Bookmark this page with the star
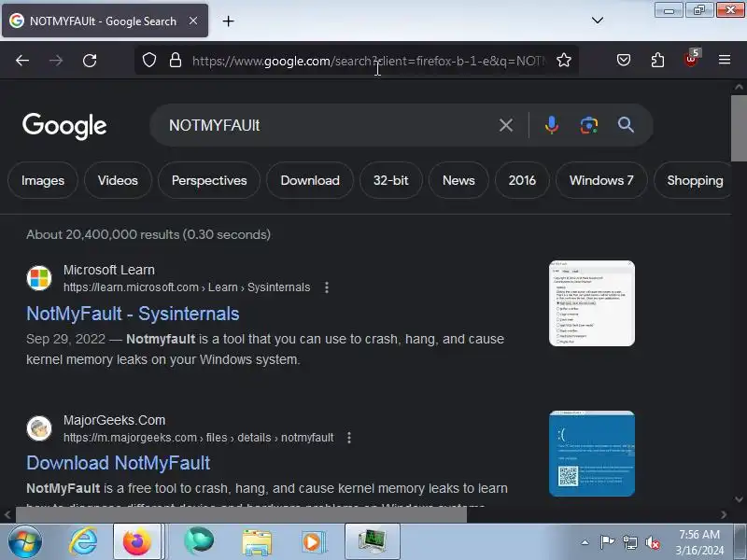The height and width of the screenshot is (560, 747). click(x=564, y=60)
